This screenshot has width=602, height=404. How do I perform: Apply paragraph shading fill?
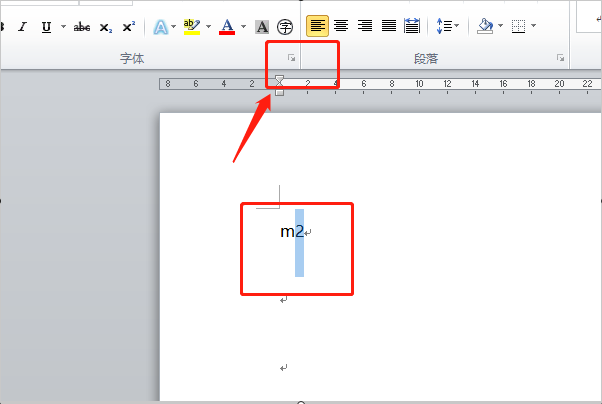click(x=486, y=26)
